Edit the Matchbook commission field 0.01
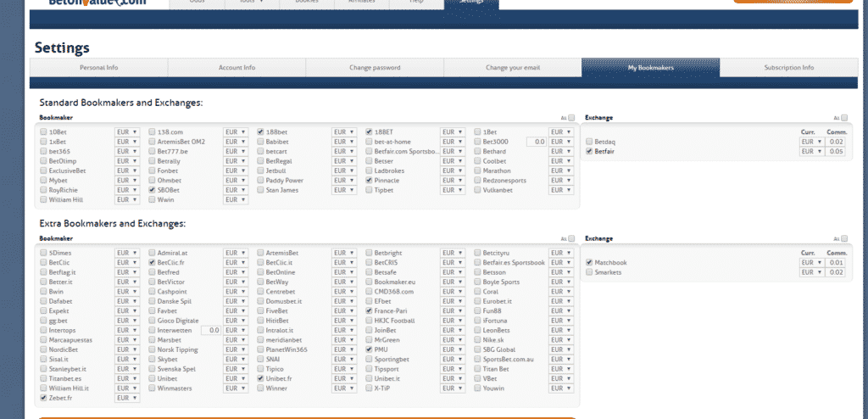Viewport: 868px width, 419px height. (x=835, y=263)
